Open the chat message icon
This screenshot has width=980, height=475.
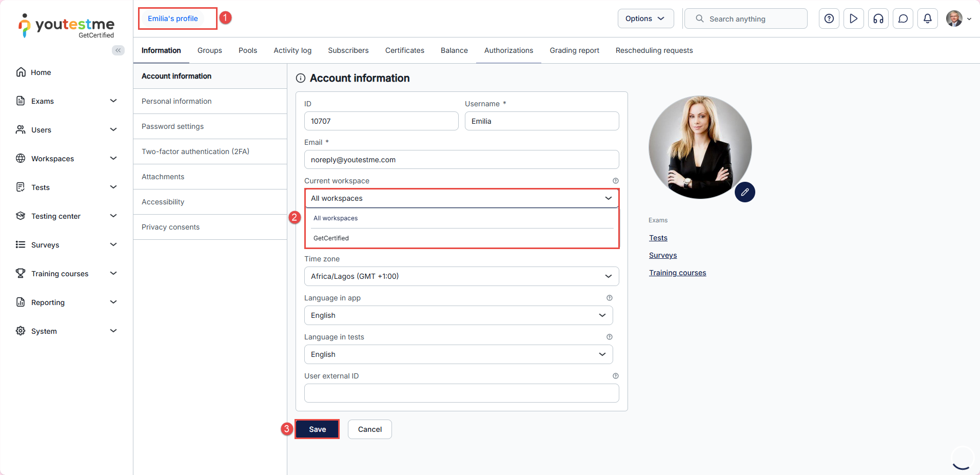(903, 18)
